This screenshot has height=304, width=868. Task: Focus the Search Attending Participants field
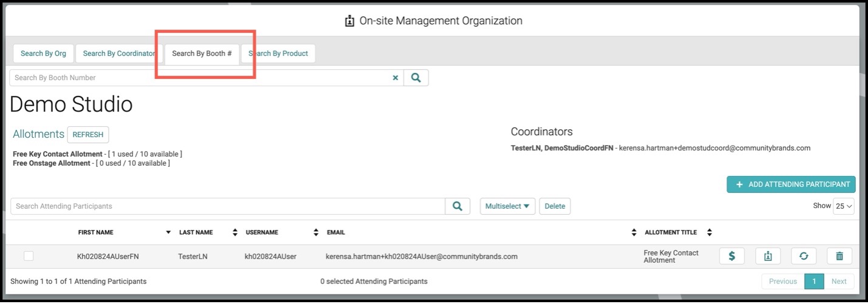point(228,206)
